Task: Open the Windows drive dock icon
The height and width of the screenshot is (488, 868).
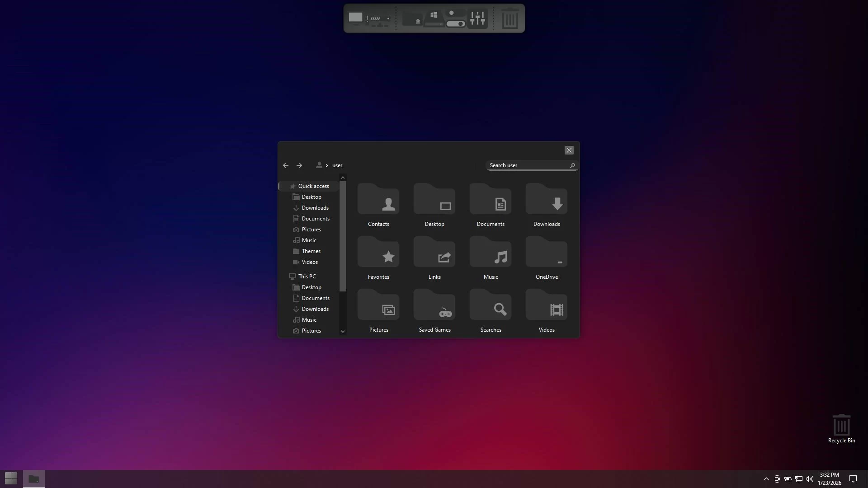Action: pos(434,19)
